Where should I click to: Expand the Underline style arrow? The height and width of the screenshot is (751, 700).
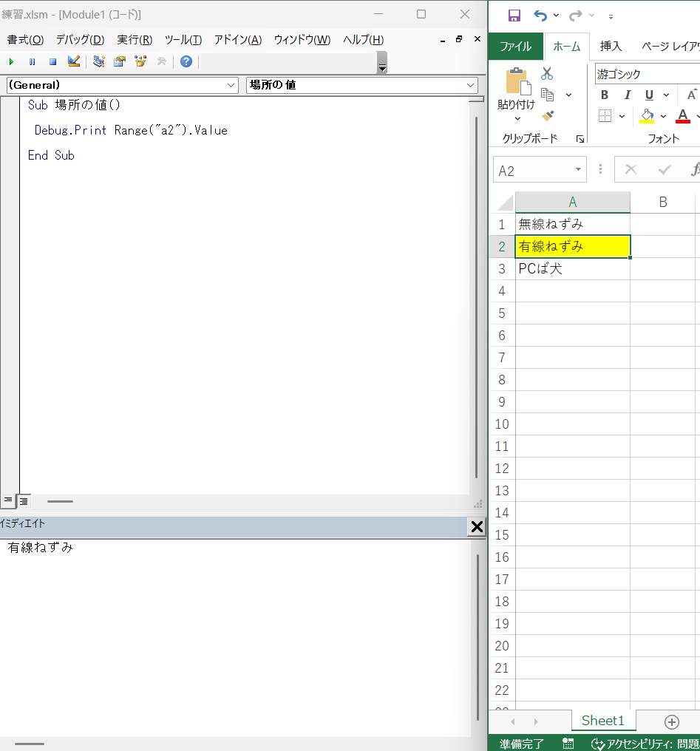click(x=666, y=95)
